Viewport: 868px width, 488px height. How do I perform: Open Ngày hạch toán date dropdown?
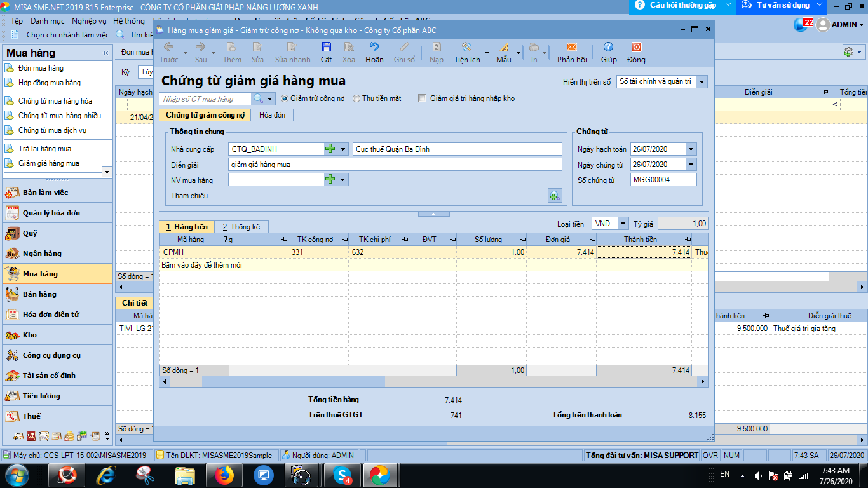tap(691, 149)
